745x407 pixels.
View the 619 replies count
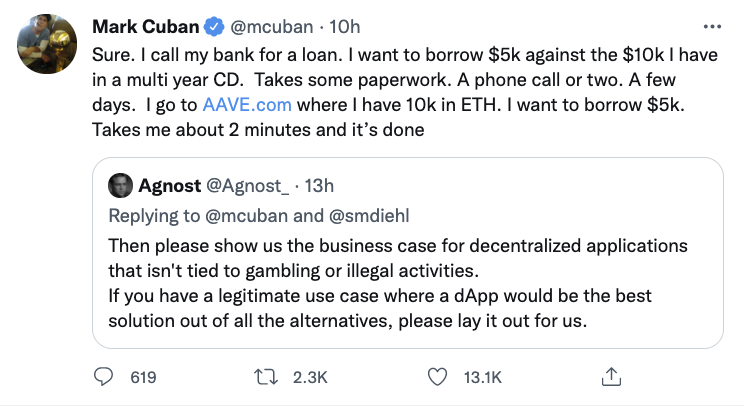pyautogui.click(x=143, y=378)
